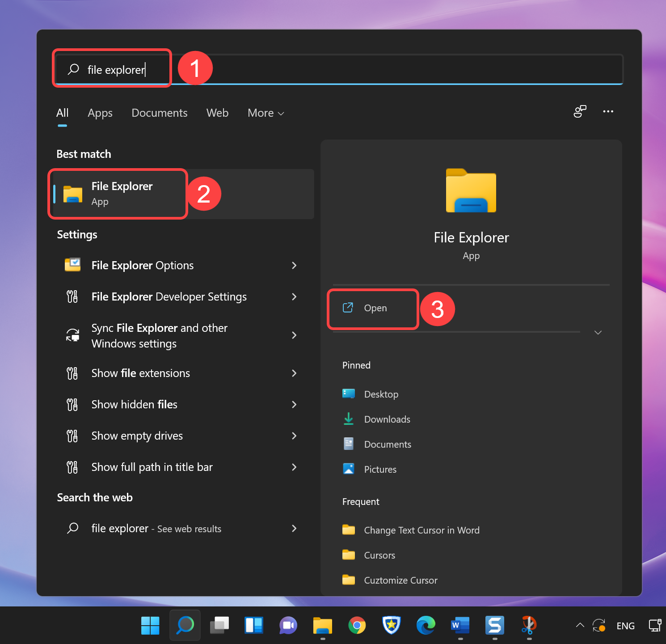Switch to the Documents tab
This screenshot has width=666, height=644.
tap(160, 113)
